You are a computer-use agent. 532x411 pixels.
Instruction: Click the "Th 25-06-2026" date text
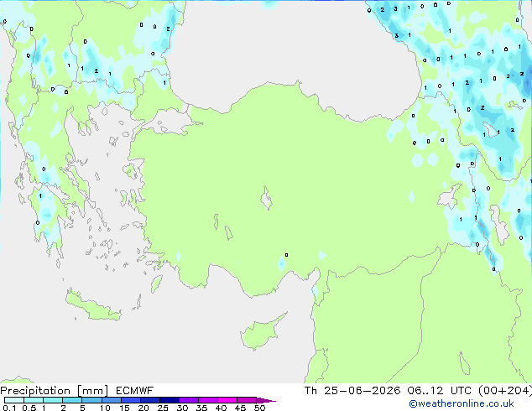pyautogui.click(x=352, y=391)
